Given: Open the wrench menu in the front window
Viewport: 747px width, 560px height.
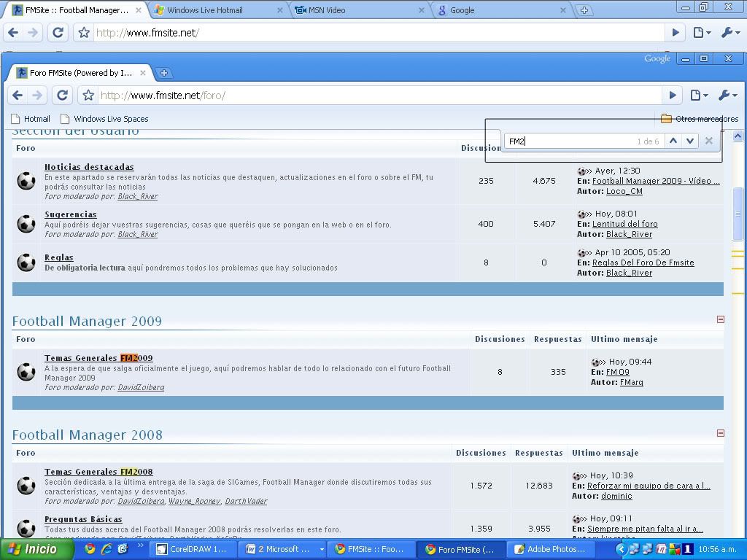Looking at the screenshot, I should [x=727, y=96].
